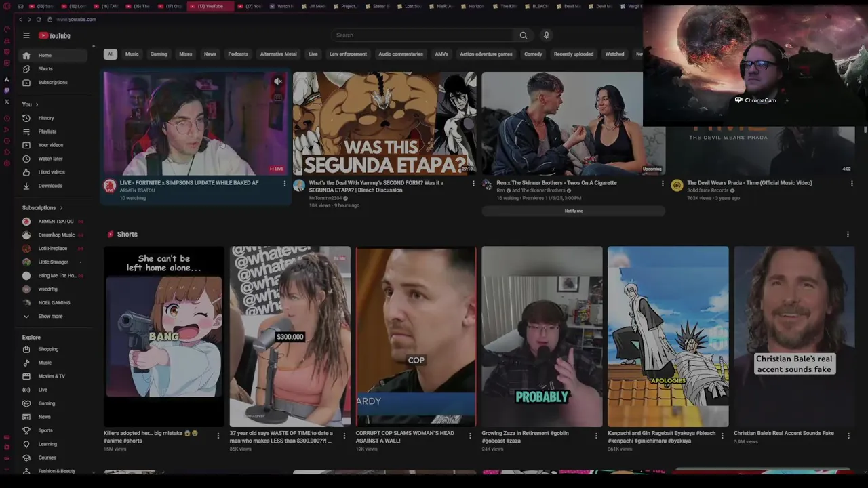Open News under Explore

pos(54,417)
